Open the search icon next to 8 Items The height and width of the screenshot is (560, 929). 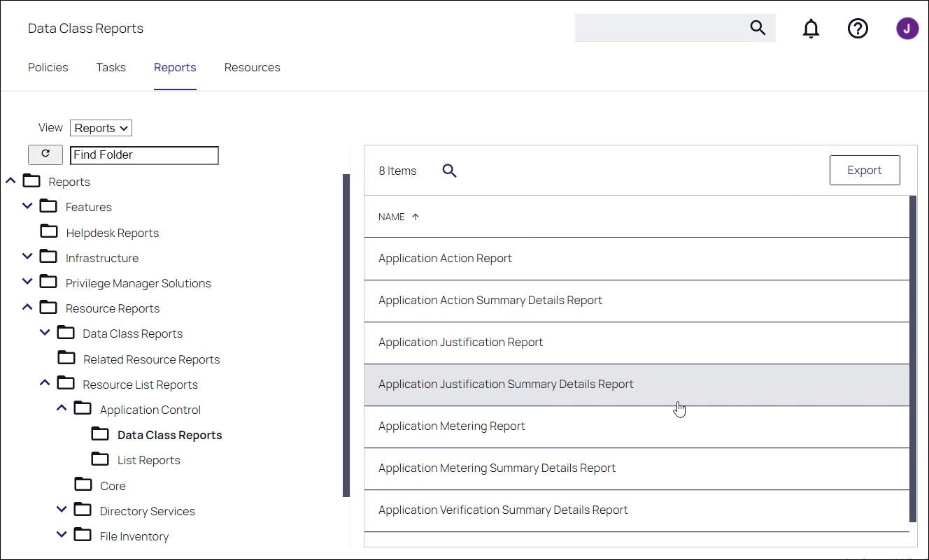(449, 170)
